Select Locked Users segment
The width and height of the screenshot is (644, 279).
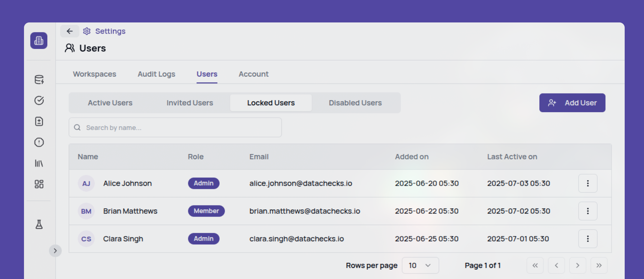pos(271,103)
